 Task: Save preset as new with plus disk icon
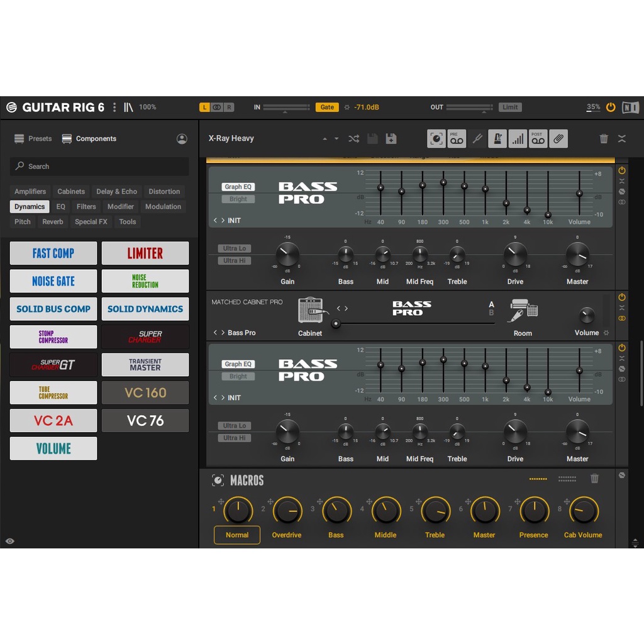point(391,139)
